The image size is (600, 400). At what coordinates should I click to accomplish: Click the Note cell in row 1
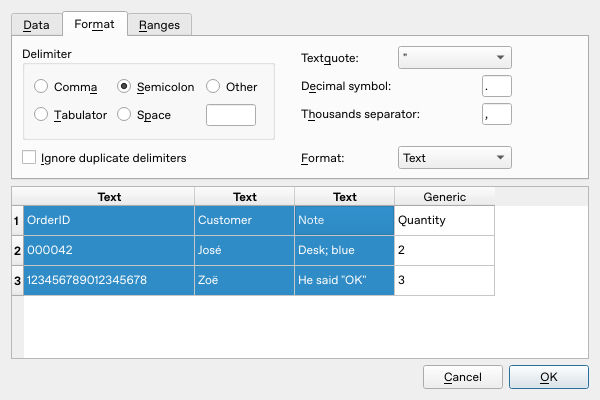pyautogui.click(x=344, y=220)
